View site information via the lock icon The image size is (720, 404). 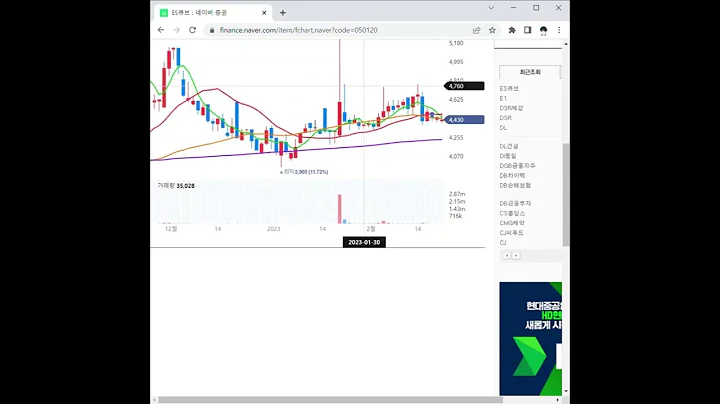coord(212,30)
